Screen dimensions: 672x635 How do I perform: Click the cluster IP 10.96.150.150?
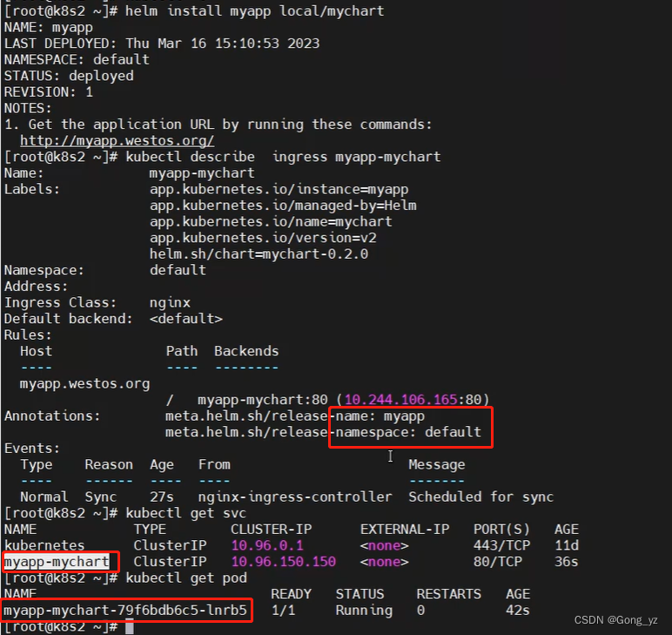283,562
